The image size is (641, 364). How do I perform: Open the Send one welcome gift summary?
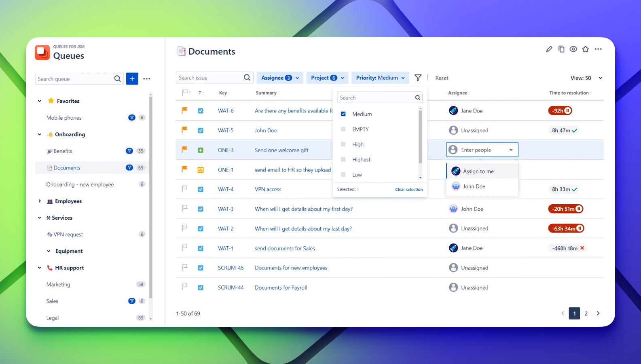pos(281,150)
